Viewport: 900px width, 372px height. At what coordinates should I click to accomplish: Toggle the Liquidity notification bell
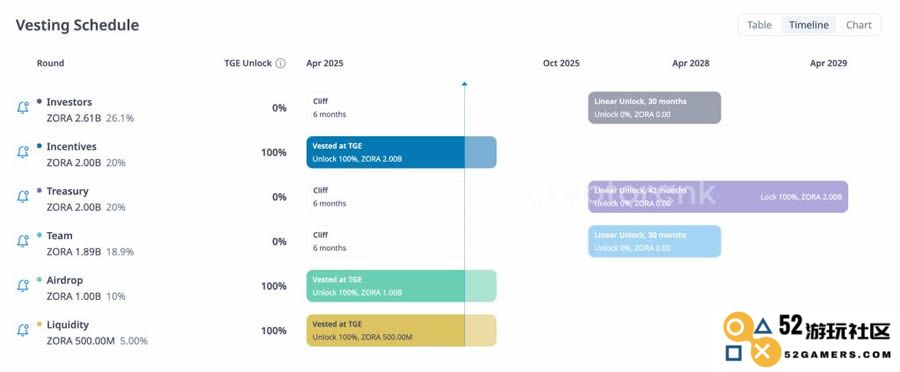point(23,330)
